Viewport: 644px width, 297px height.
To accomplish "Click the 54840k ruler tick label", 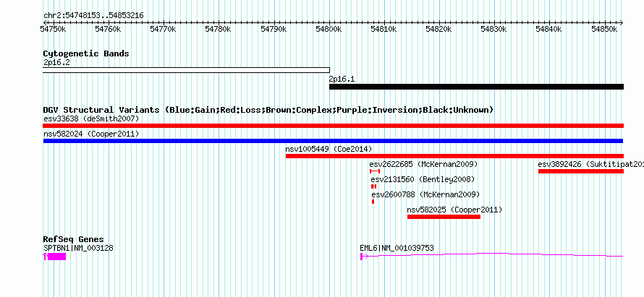I will [x=549, y=29].
